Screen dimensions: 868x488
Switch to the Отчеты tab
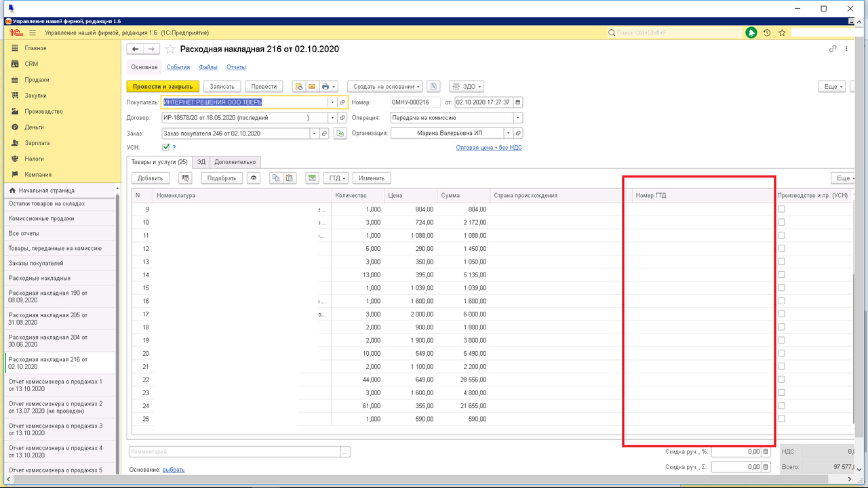click(x=236, y=67)
